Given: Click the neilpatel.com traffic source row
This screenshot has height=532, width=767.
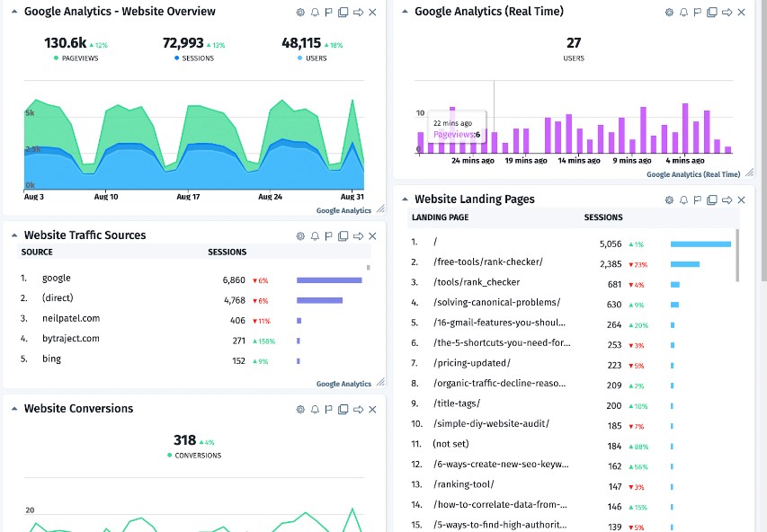Looking at the screenshot, I should (71, 319).
